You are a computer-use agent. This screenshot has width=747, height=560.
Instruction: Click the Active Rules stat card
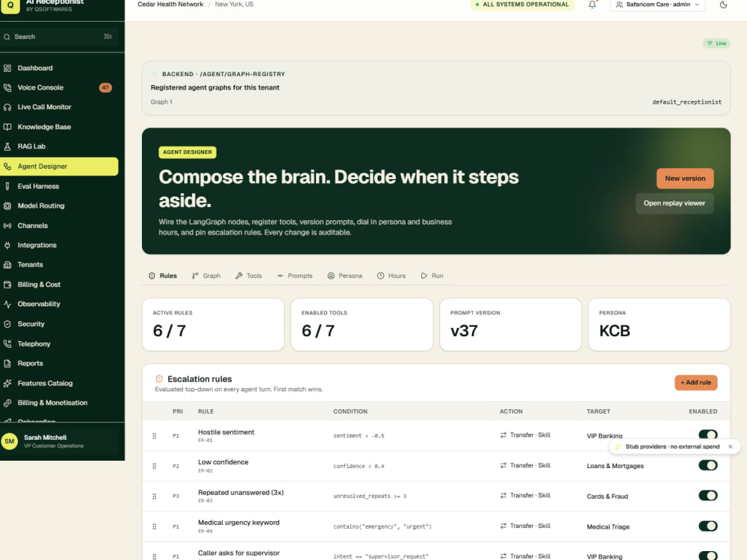point(214,325)
